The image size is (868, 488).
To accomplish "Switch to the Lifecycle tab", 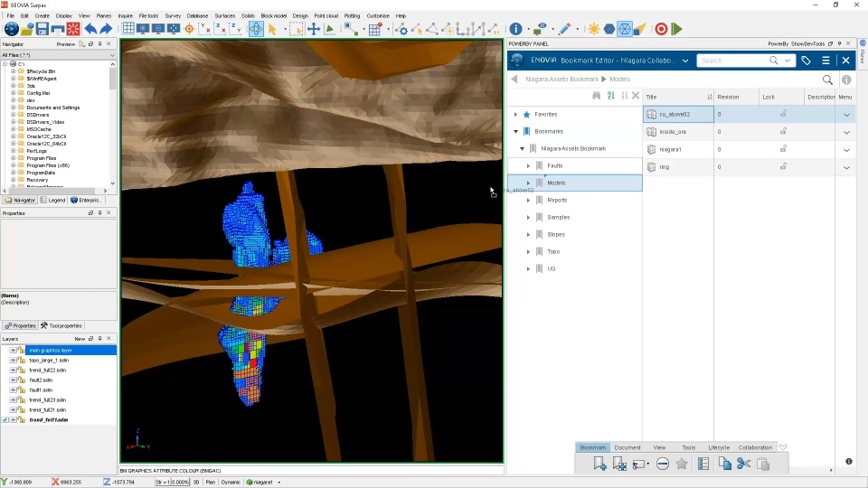I will (x=719, y=447).
